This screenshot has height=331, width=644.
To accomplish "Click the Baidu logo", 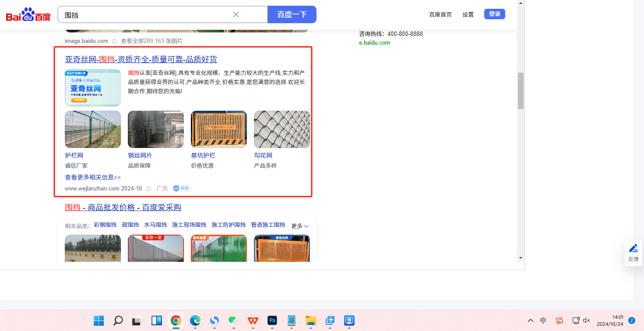I will pos(28,15).
